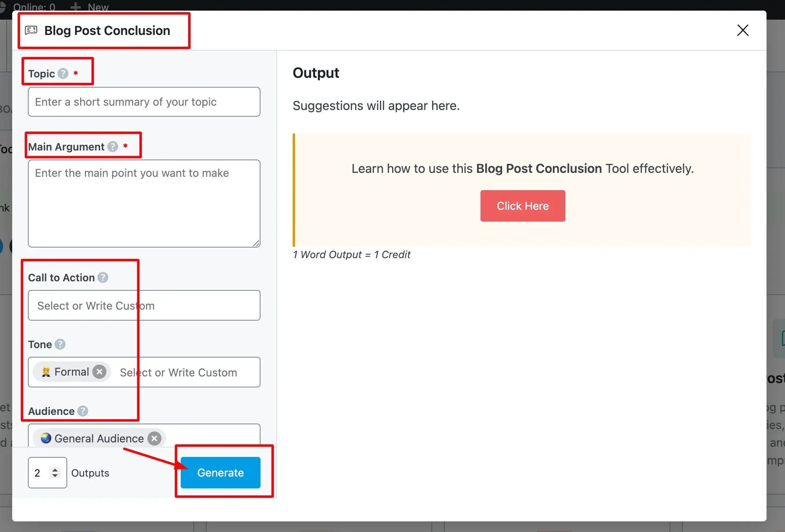The width and height of the screenshot is (785, 532).
Task: Click the Blog Post Conclusion title icon
Action: [x=31, y=30]
